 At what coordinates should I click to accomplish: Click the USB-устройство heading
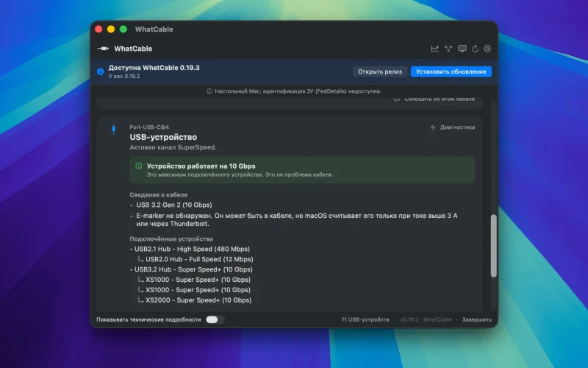(x=163, y=137)
